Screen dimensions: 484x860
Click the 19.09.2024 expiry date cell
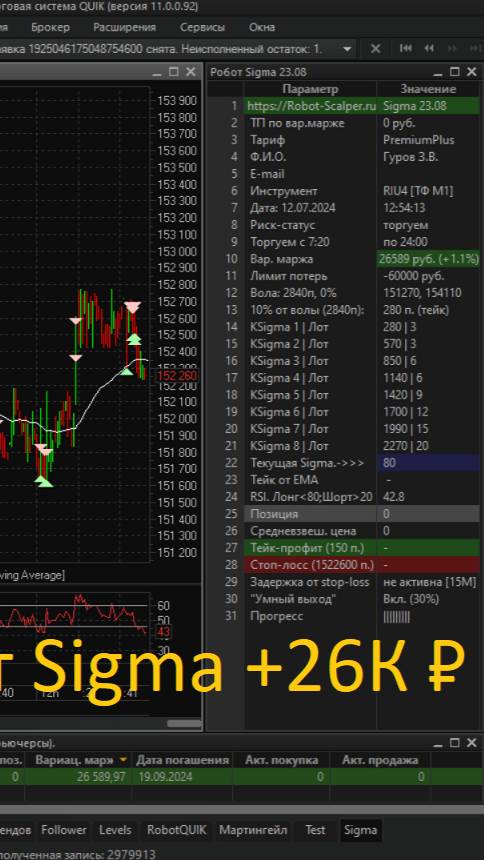click(182, 777)
